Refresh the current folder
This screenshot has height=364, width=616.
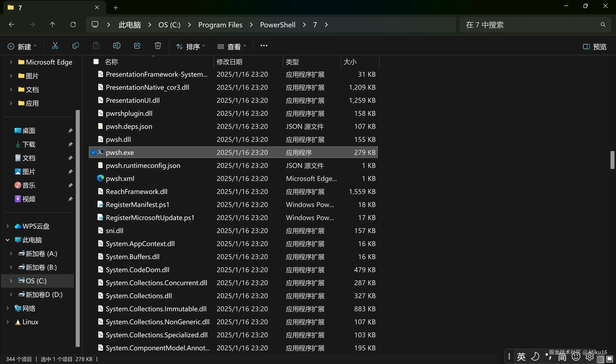73,25
